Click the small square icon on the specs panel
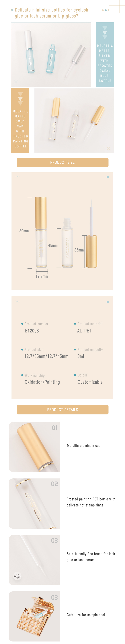The height and width of the screenshot is (644, 125). pos(108,302)
